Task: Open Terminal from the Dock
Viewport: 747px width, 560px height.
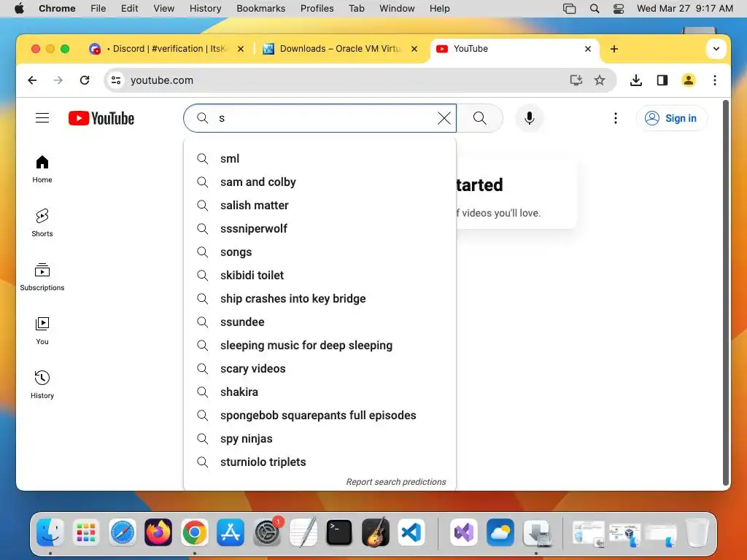Action: [339, 532]
